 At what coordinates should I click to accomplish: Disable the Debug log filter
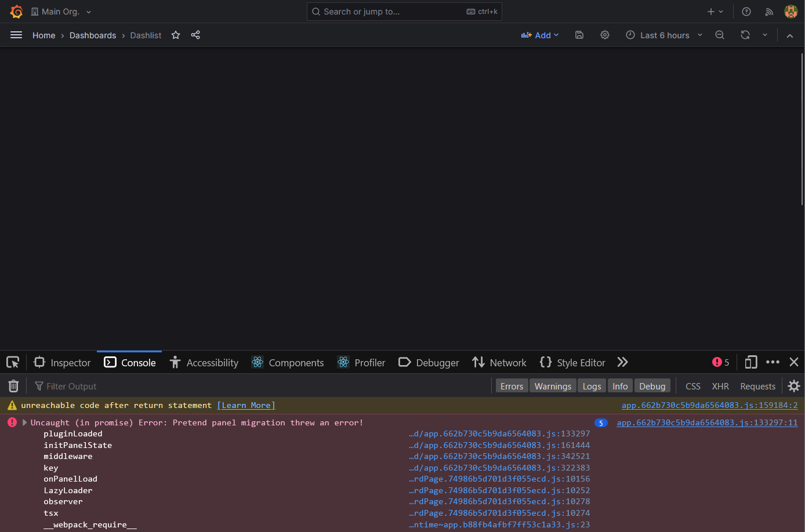(x=652, y=385)
